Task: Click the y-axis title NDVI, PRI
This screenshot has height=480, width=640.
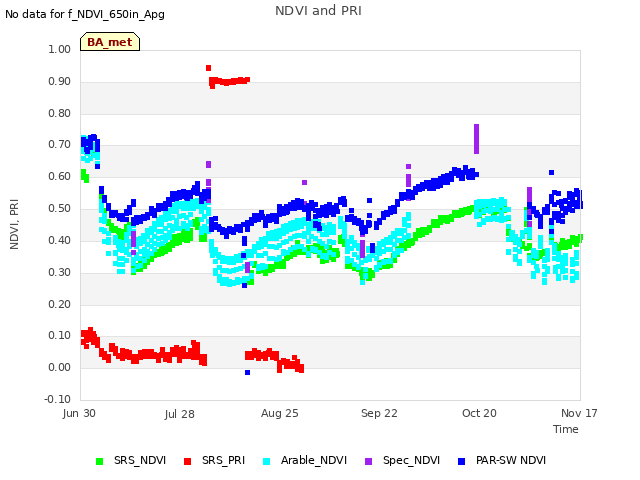Action: (x=14, y=224)
